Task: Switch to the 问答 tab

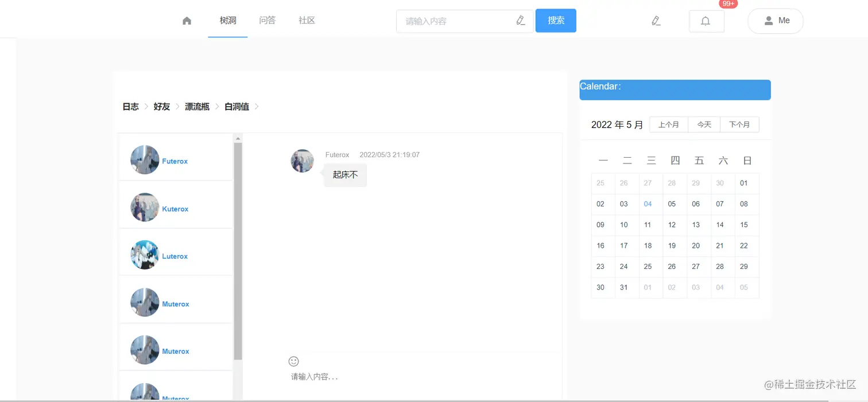Action: [x=267, y=19]
